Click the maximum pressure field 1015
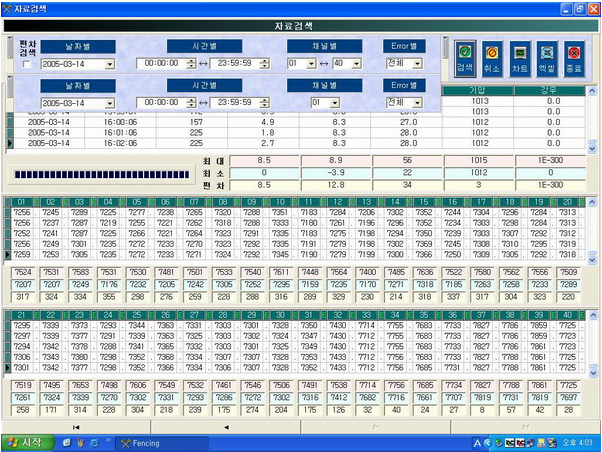 tap(479, 161)
